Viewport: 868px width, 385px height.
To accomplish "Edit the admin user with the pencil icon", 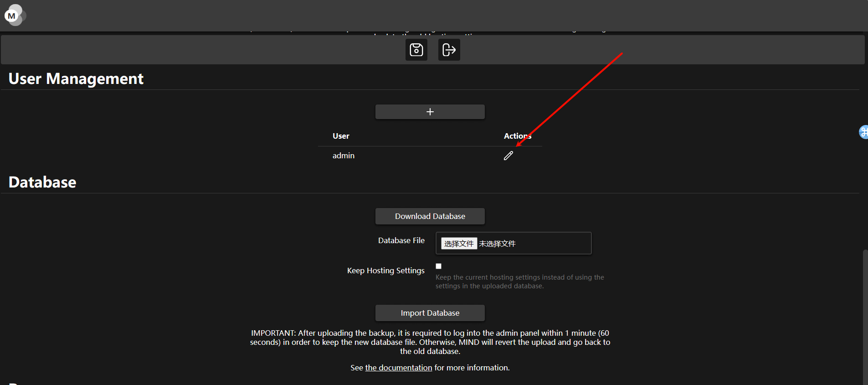I will (x=508, y=156).
